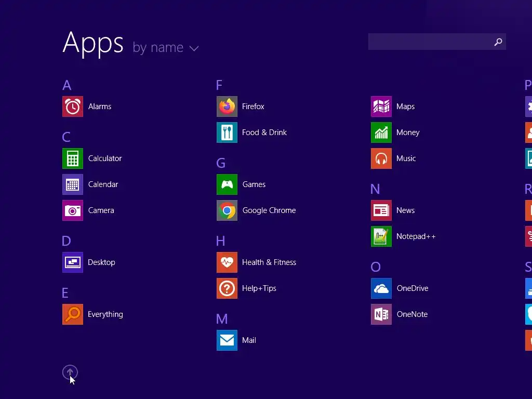Select the G group letter header

pos(221,163)
